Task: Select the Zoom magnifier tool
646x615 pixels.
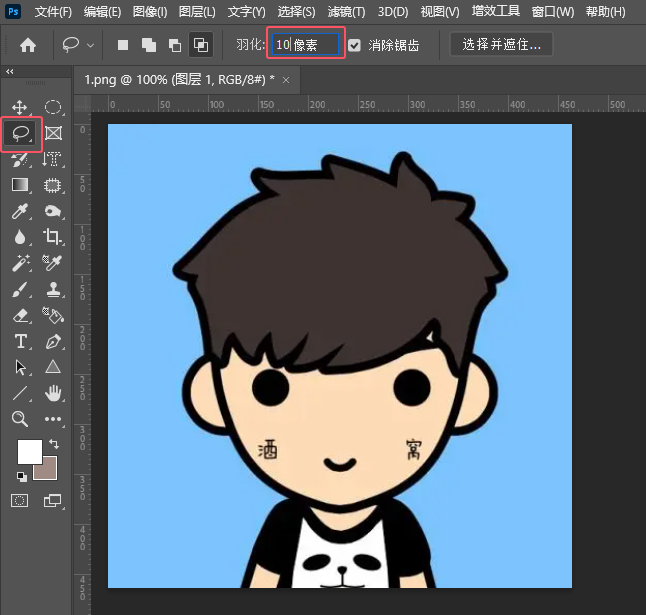Action: coord(20,419)
